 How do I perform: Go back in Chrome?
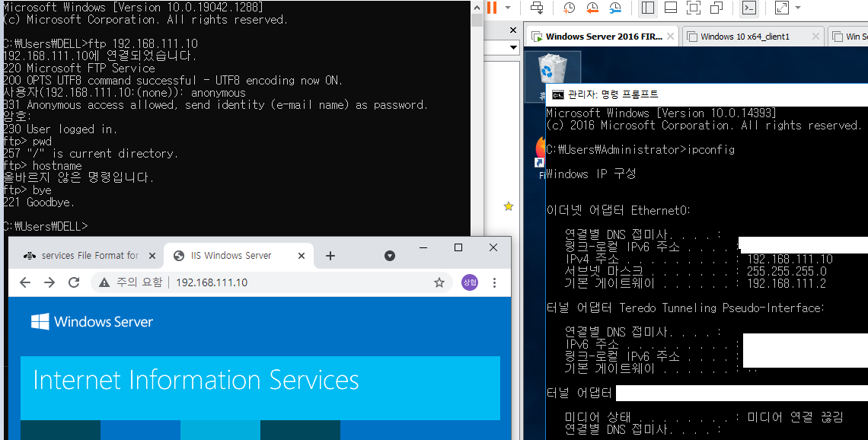[25, 283]
